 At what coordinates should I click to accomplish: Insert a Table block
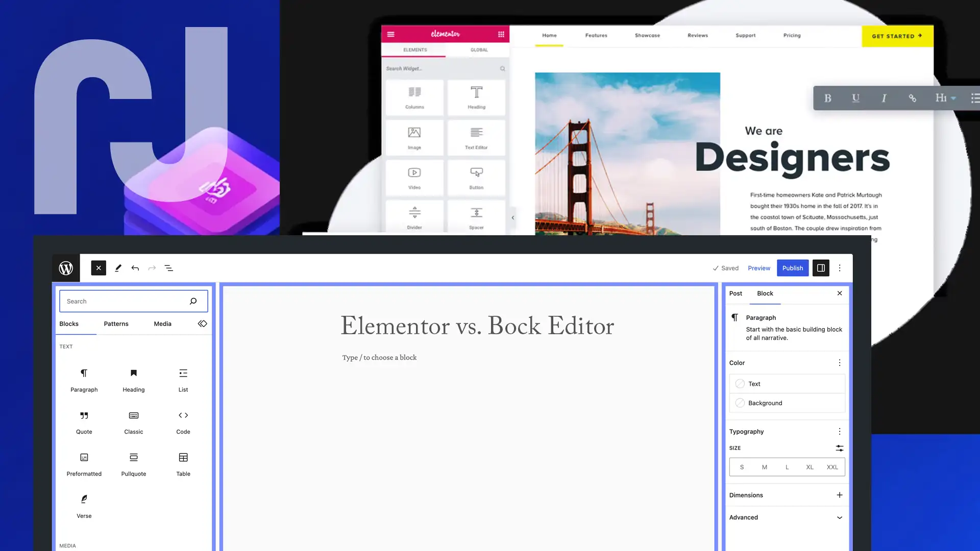click(183, 465)
